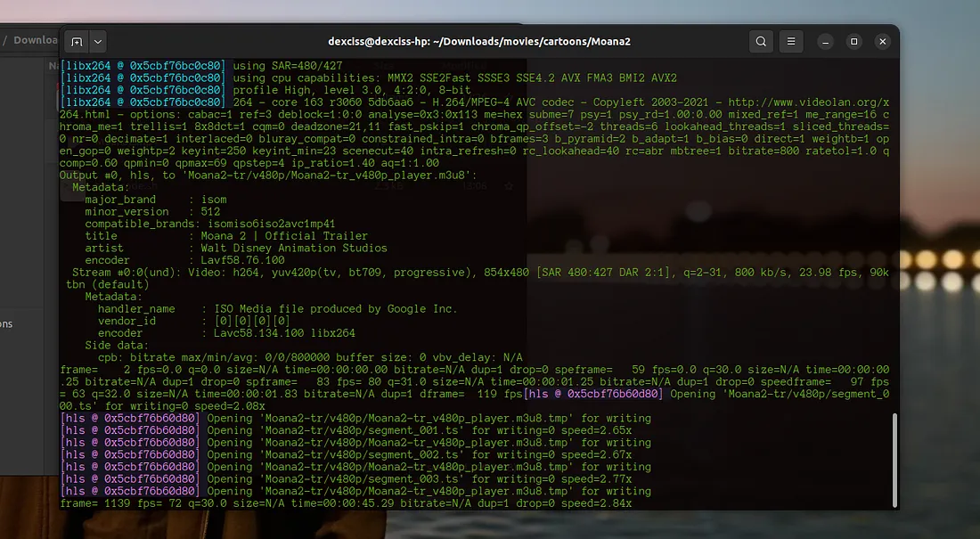Open the terminal search tool

click(761, 41)
